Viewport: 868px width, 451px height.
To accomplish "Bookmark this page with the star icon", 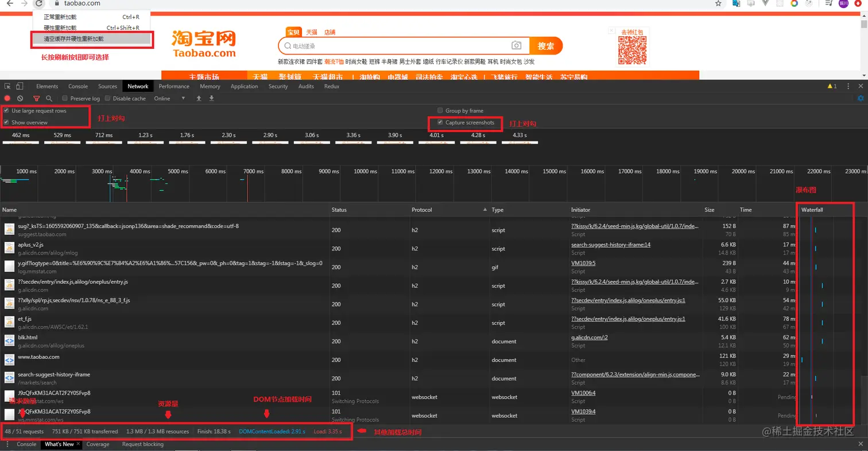I will point(718,3).
